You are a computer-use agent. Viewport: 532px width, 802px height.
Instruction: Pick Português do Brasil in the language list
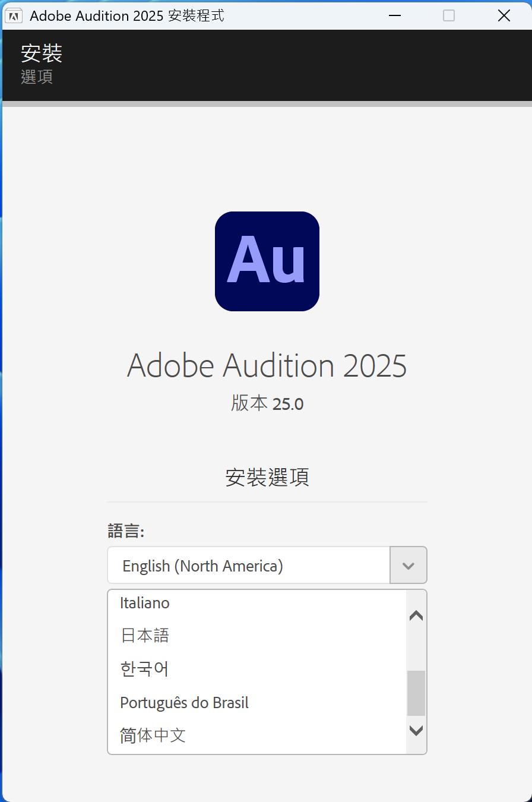[x=184, y=703]
